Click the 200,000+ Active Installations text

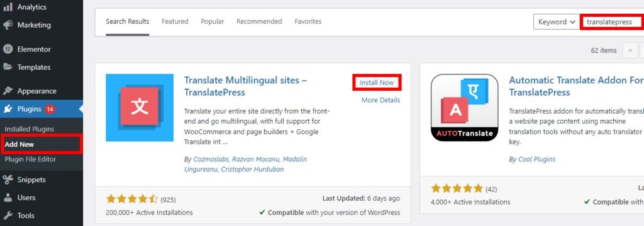click(x=149, y=212)
